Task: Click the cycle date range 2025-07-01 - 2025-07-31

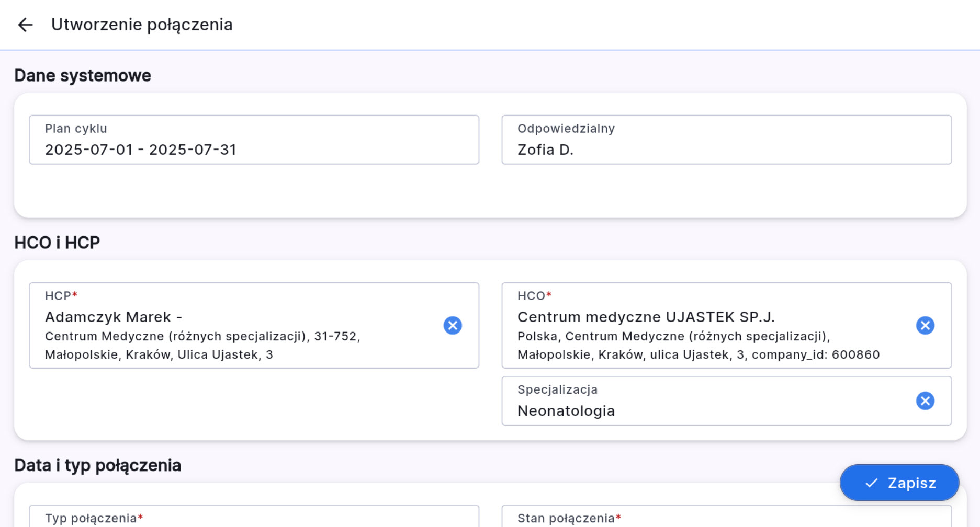Action: [x=141, y=150]
